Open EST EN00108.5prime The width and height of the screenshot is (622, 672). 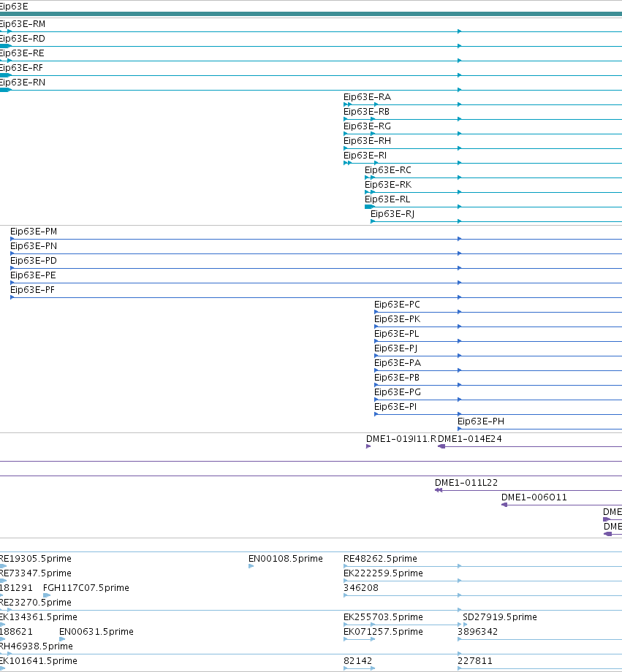pyautogui.click(x=285, y=559)
